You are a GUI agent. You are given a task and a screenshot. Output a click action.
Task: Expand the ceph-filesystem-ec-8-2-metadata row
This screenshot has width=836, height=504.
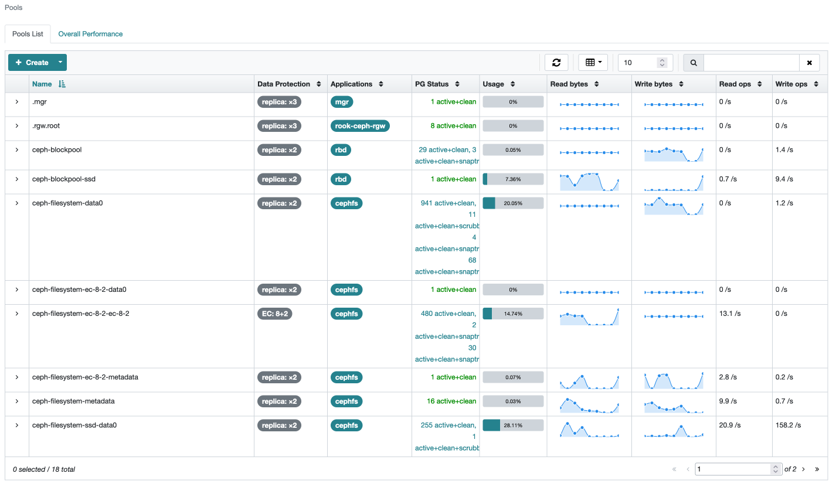(x=17, y=377)
